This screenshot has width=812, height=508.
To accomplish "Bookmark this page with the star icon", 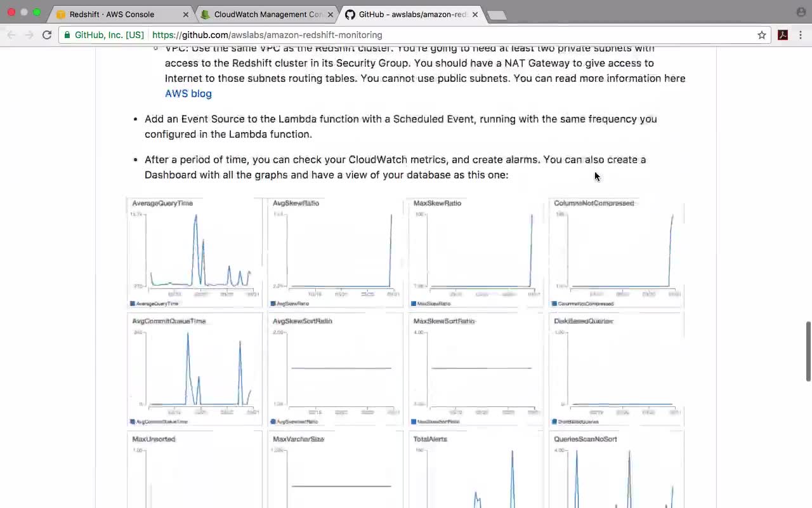I will point(762,35).
